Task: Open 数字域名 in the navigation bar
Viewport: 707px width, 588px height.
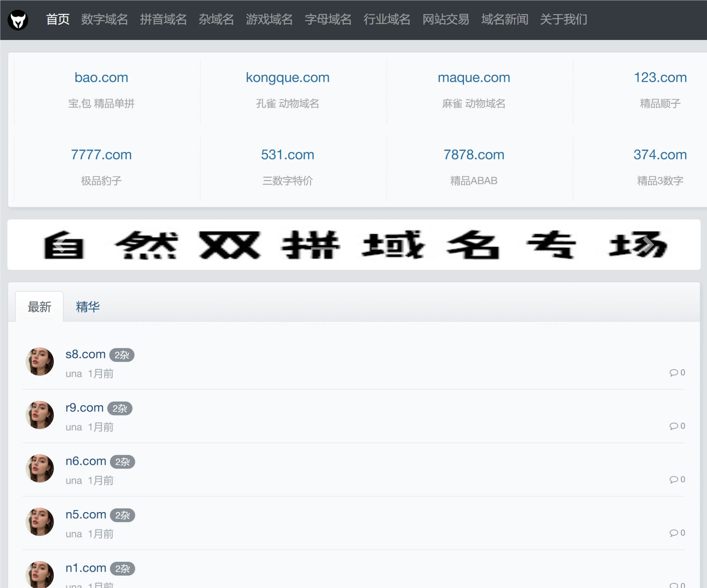Action: tap(105, 20)
